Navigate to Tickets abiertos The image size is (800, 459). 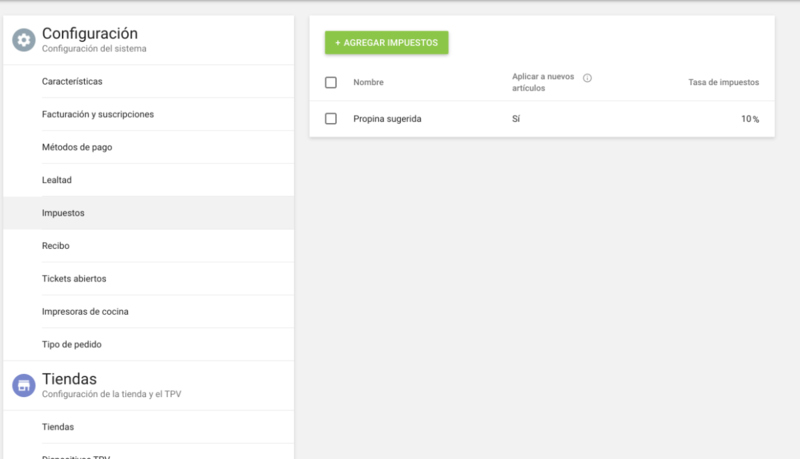click(x=73, y=278)
